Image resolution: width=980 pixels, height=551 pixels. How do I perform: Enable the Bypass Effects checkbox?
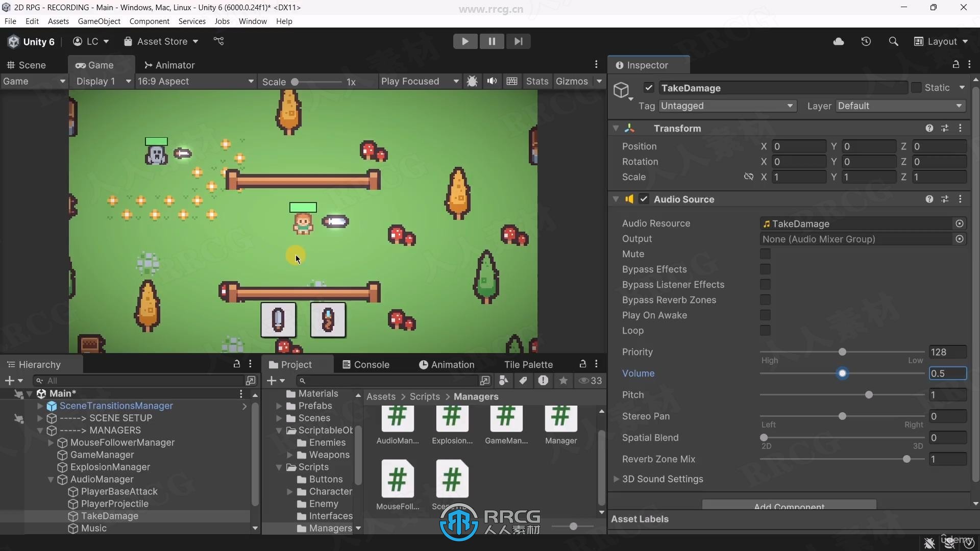pos(765,269)
